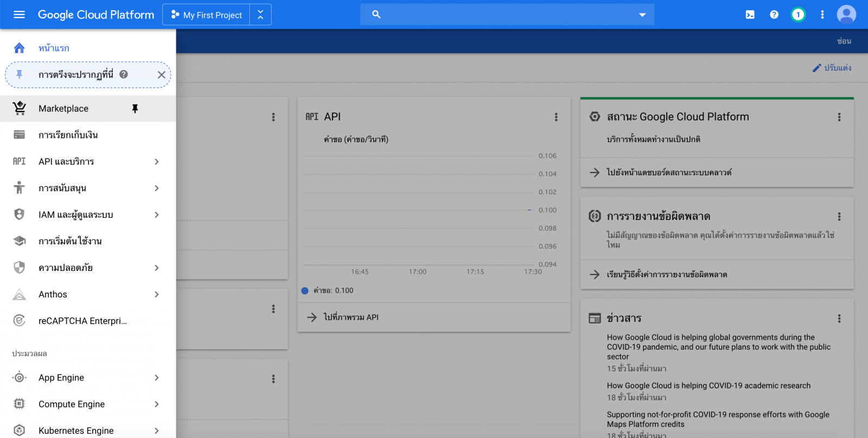Pin Marketplace to the menu

pos(135,109)
